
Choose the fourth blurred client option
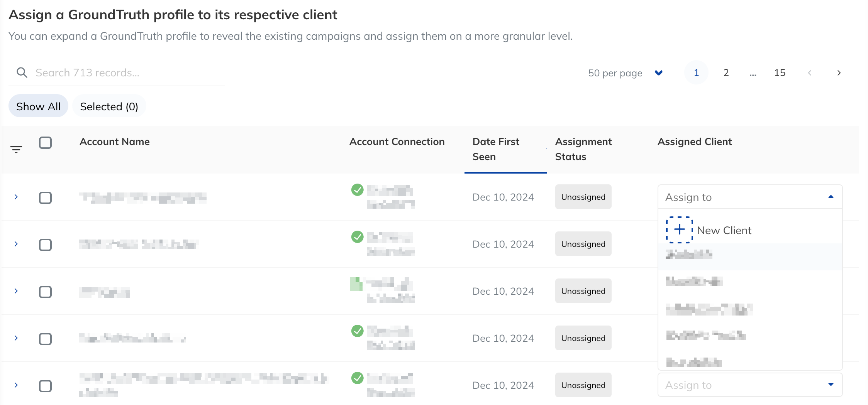[x=750, y=336]
